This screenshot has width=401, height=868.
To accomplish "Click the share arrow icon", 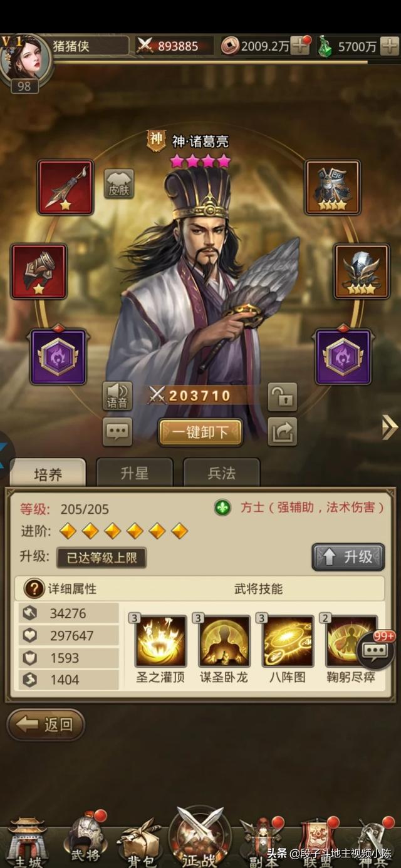I will click(x=283, y=431).
